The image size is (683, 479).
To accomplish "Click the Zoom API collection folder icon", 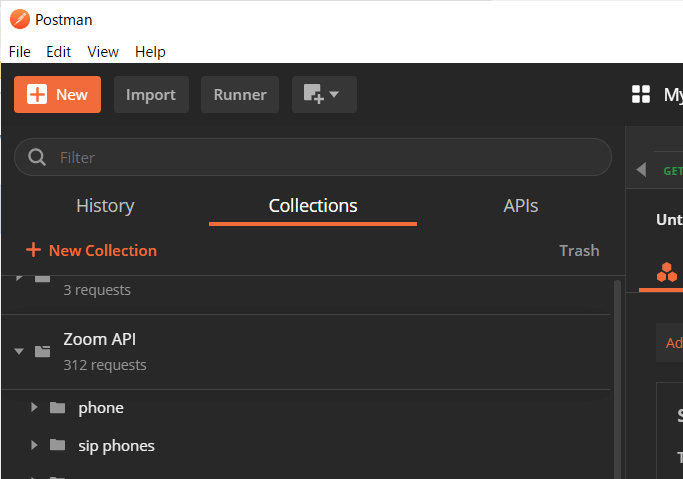I will click(43, 351).
